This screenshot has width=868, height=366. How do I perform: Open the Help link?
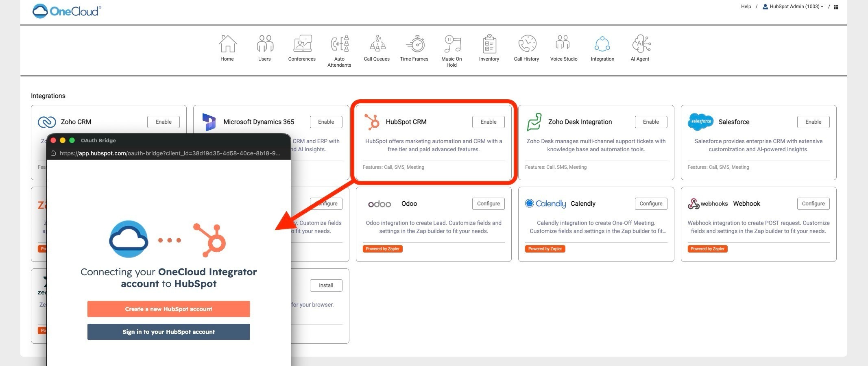(x=746, y=7)
